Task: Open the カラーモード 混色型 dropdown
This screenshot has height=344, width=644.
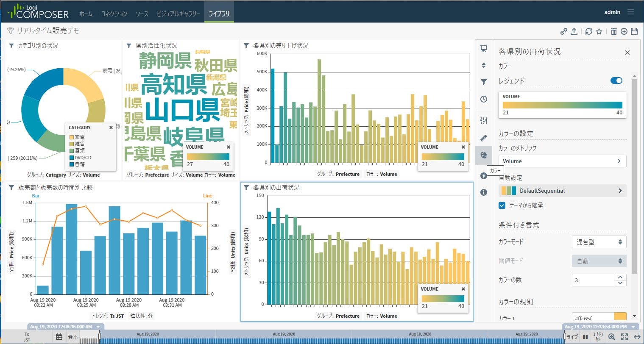Action: (599, 242)
